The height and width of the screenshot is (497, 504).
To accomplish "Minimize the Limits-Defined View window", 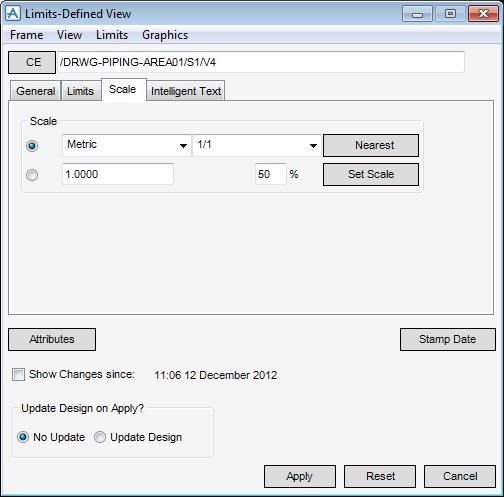I will [417, 14].
